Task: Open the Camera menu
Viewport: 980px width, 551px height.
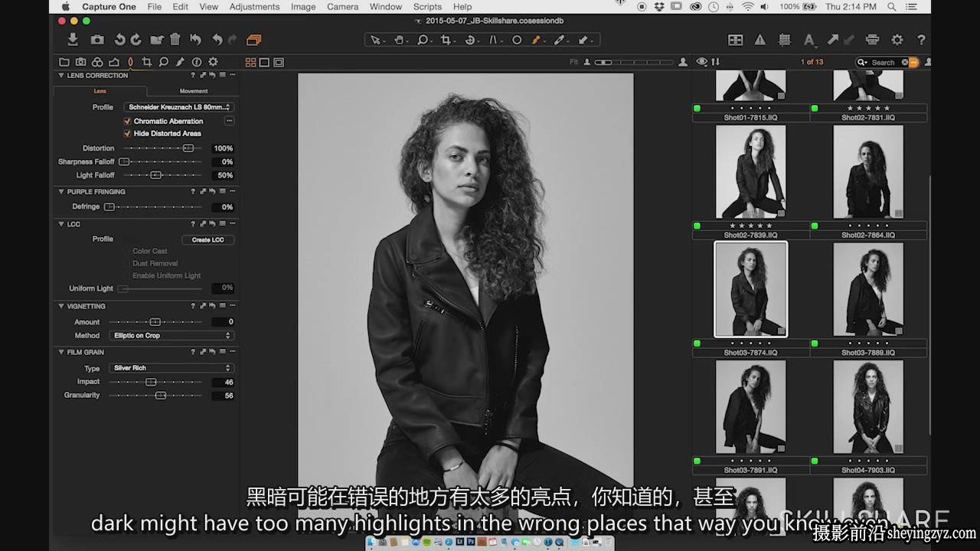Action: tap(342, 7)
